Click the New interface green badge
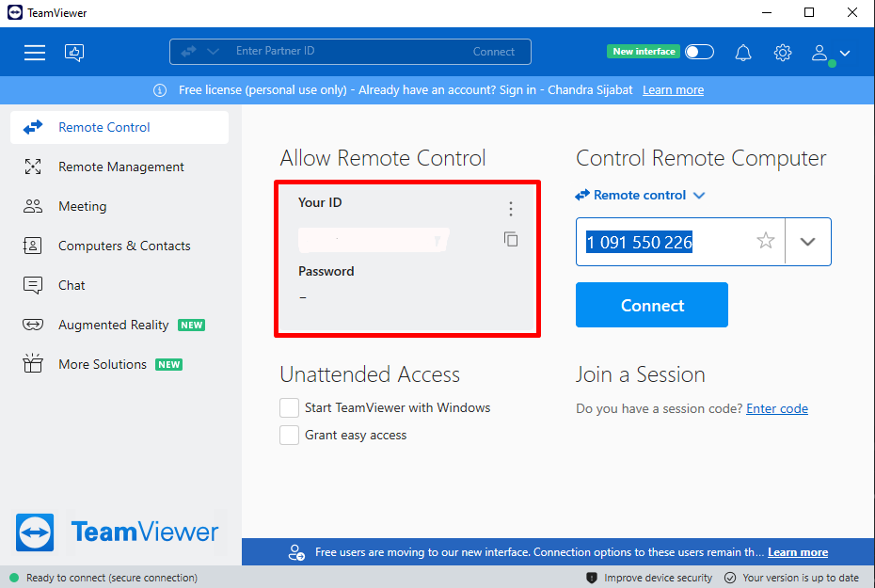This screenshot has width=875, height=588. 644,52
